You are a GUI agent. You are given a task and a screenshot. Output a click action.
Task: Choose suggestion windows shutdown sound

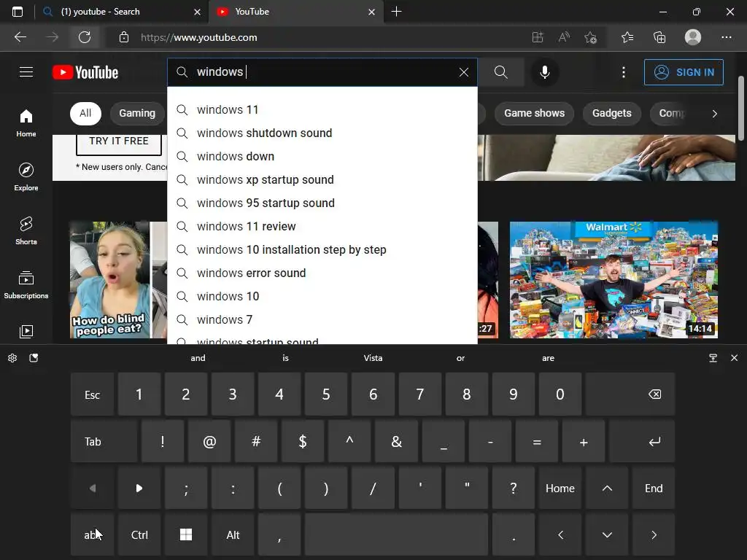(x=322, y=133)
